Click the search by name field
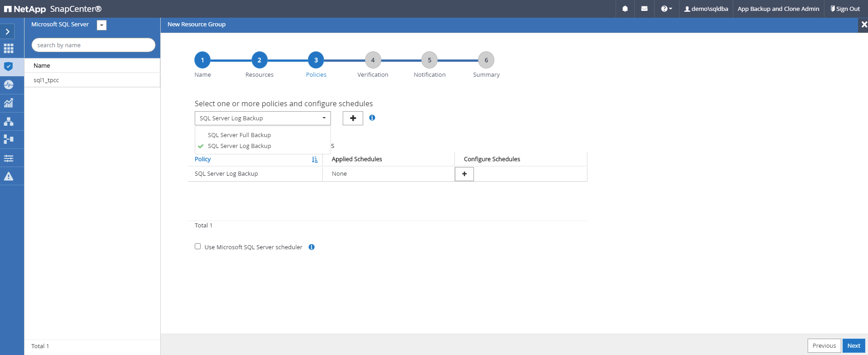Viewport: 868px width, 355px height. (x=94, y=45)
